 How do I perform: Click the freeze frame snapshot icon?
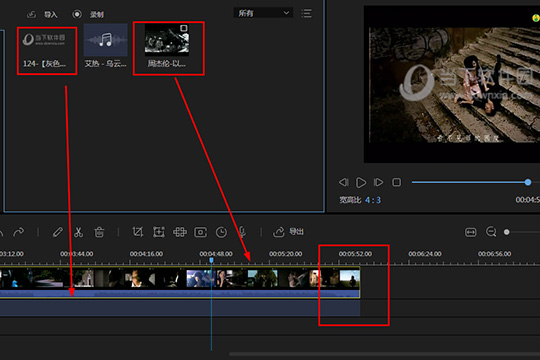[201, 232]
